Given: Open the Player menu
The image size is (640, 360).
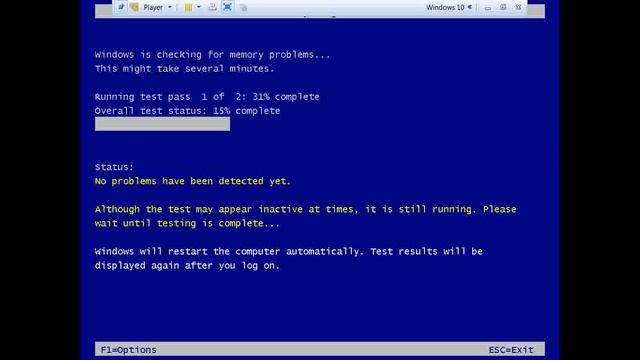Looking at the screenshot, I should point(153,7).
